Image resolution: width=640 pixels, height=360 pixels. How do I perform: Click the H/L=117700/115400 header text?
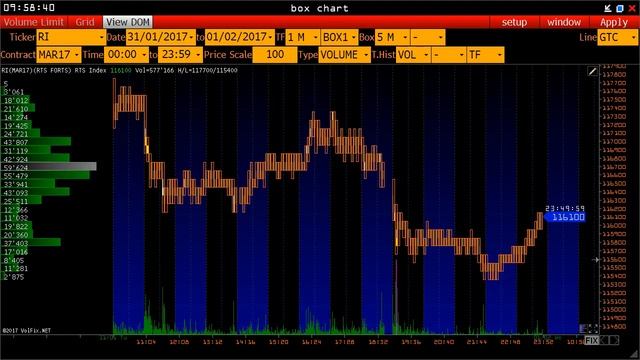coord(207,70)
